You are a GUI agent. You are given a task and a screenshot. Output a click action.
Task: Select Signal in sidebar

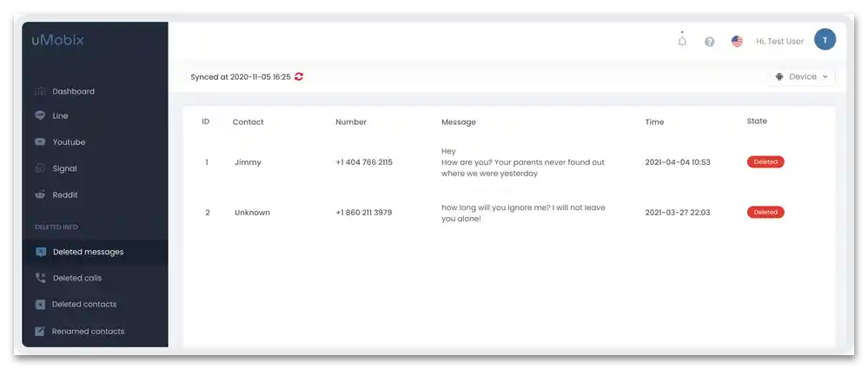tap(65, 168)
